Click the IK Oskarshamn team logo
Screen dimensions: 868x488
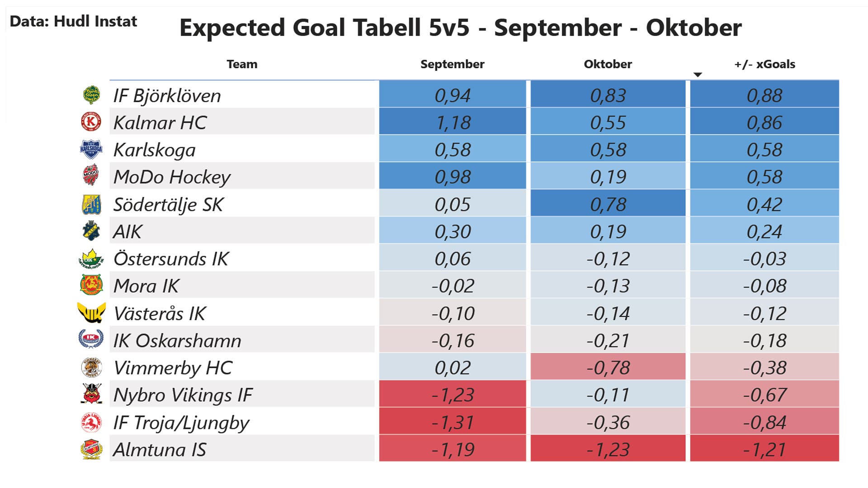91,340
